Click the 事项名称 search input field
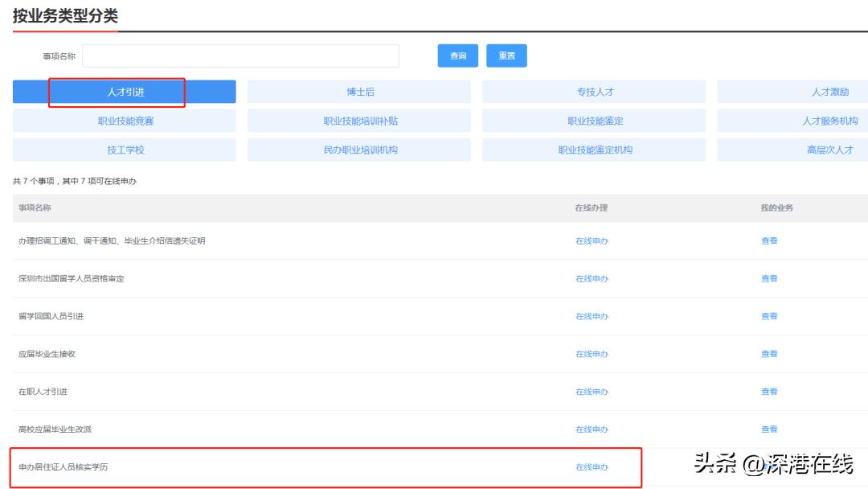Image resolution: width=868 pixels, height=489 pixels. tap(240, 55)
